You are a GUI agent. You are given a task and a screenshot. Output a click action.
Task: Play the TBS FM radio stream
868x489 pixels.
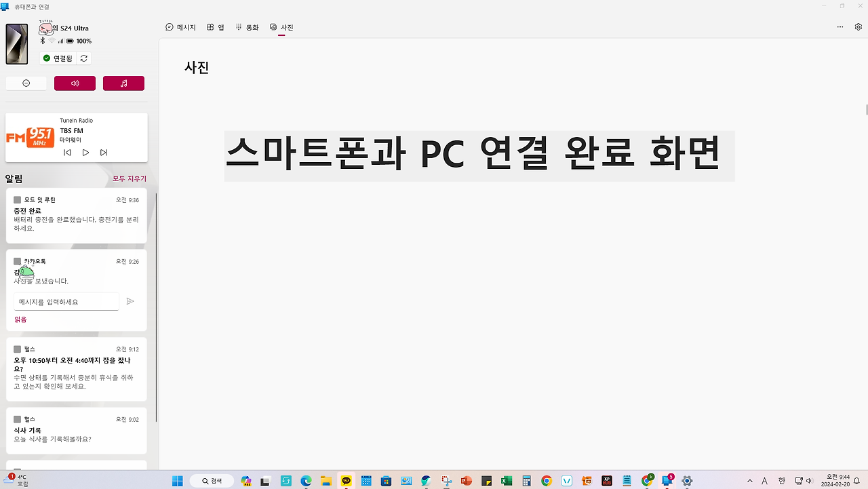(85, 152)
